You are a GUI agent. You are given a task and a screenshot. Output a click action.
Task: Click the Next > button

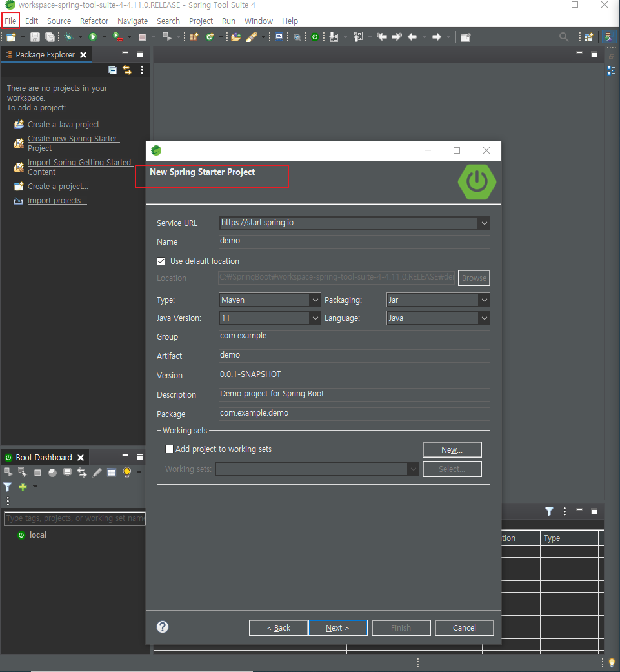(337, 628)
